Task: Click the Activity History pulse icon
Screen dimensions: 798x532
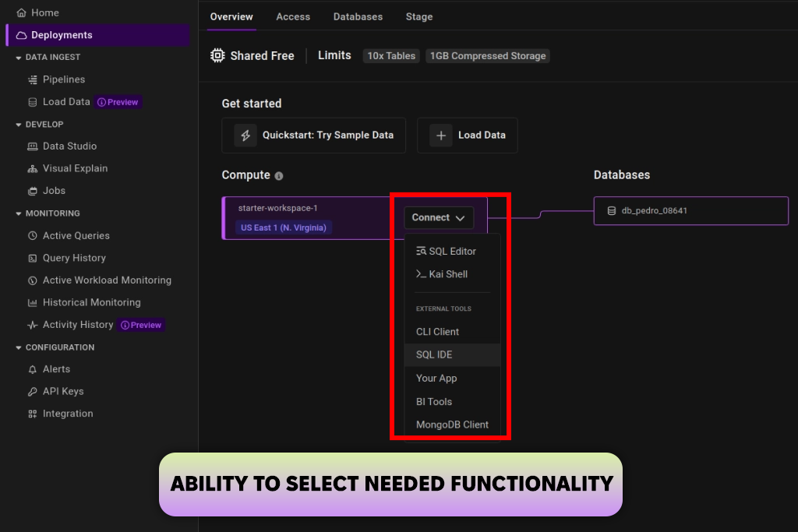Action: (x=33, y=325)
